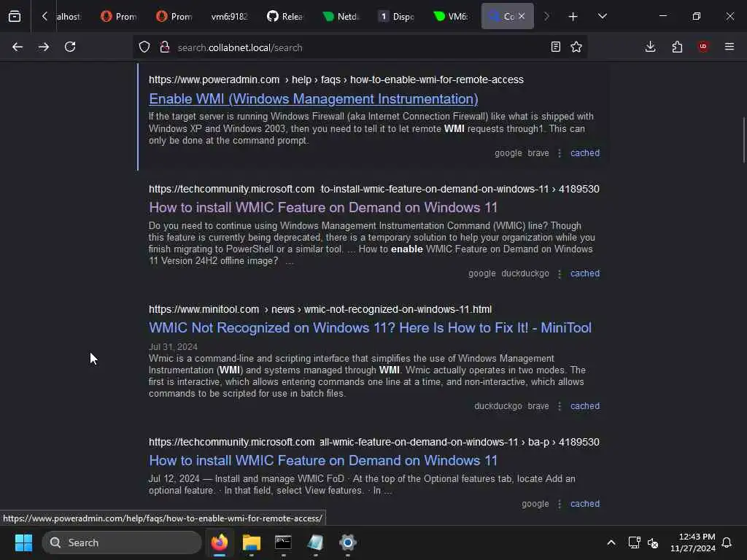The image size is (747, 560).
Task: Reload the current page
Action: pyautogui.click(x=70, y=47)
